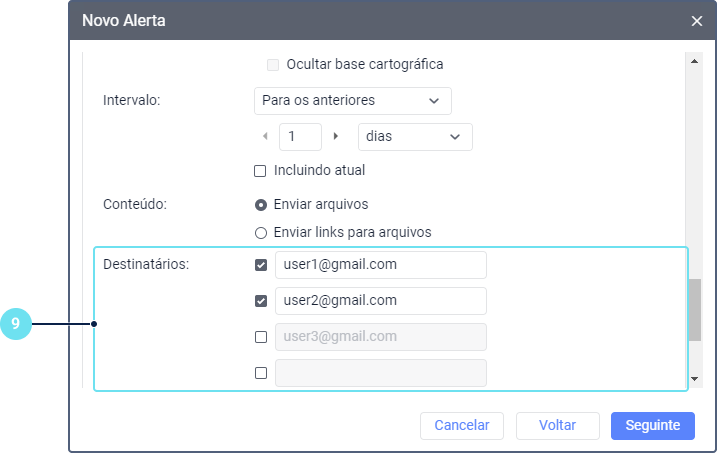Click the Seguinte button
717x453 pixels.
652,426
